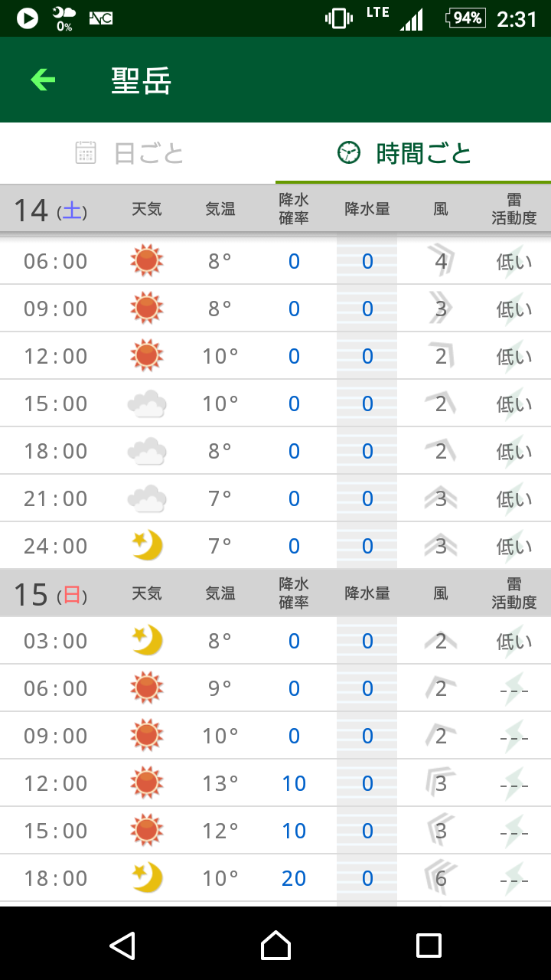551x980 pixels.
Task: Tap wind arrow in the 21:00 row
Action: (441, 498)
